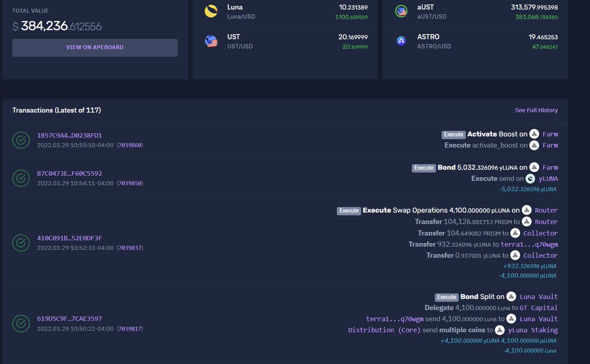Click the yLuna Staking icon
Image resolution: width=590 pixels, height=364 pixels.
[500, 330]
